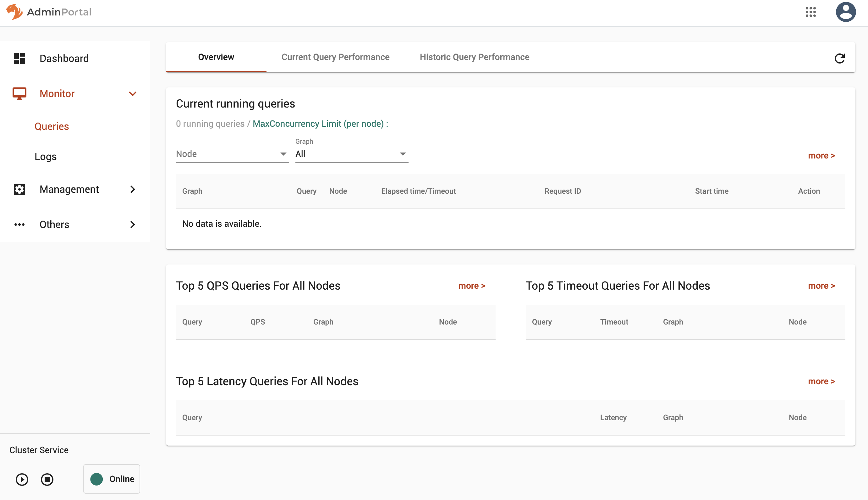Open the Dashboard section icon

click(19, 58)
